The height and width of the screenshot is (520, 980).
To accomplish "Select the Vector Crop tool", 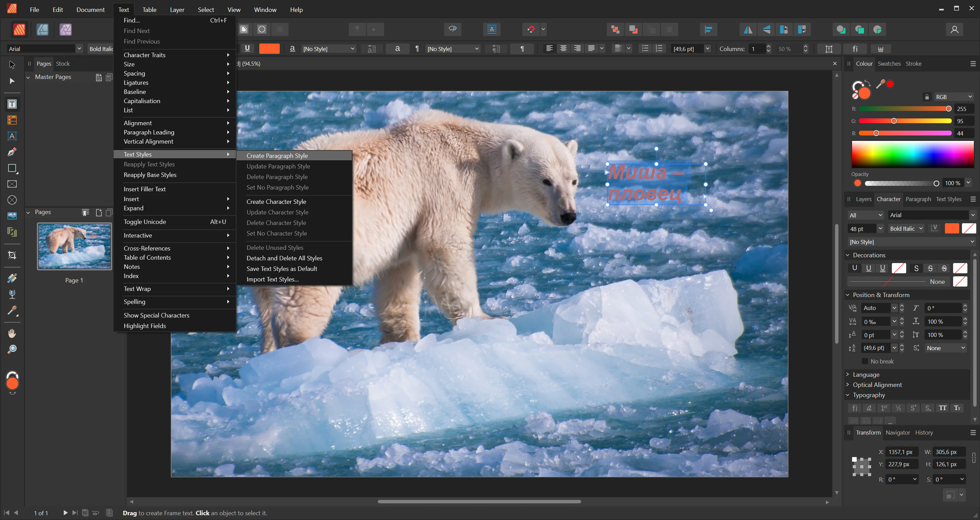I will tap(12, 255).
